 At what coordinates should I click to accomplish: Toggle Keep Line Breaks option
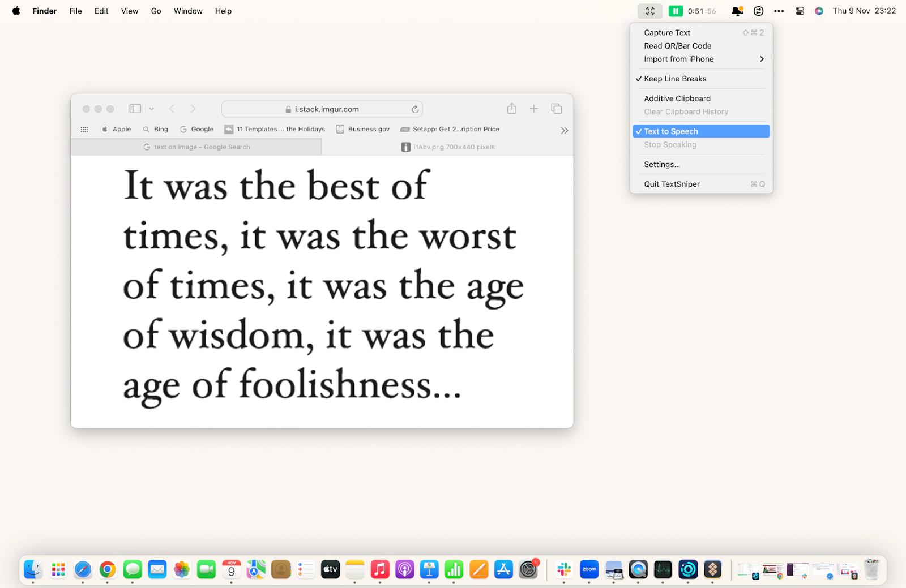[x=701, y=79]
